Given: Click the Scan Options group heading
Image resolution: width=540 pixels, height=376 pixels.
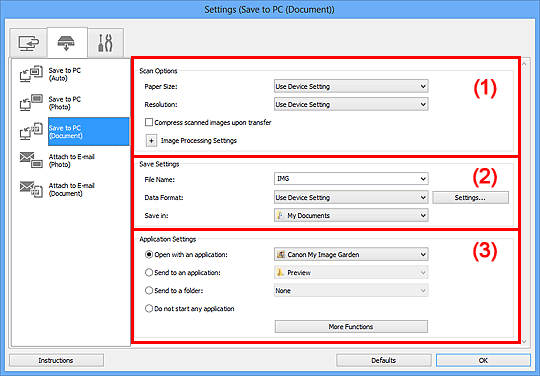Looking at the screenshot, I should tap(158, 71).
